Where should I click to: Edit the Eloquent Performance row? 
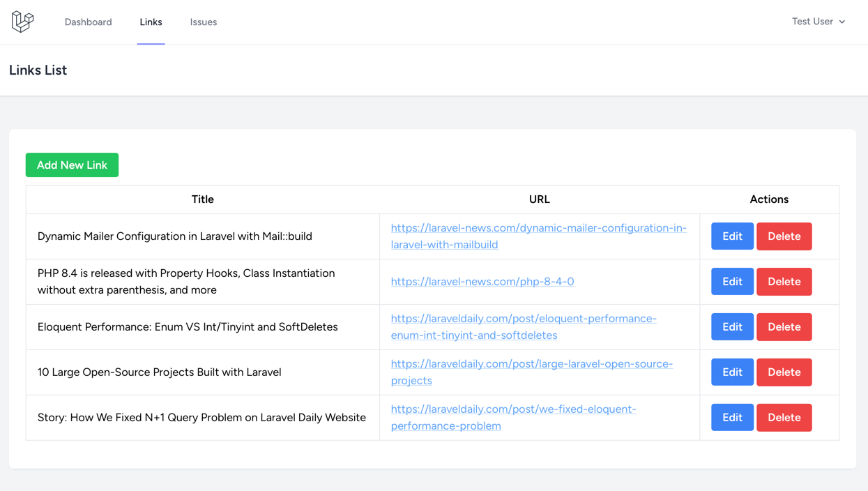[732, 327]
